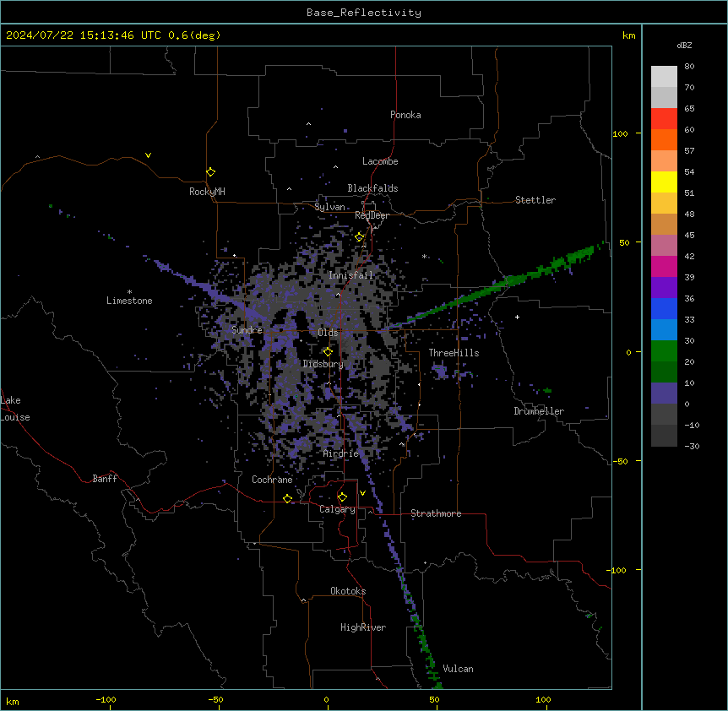Click the Sundre town label
The width and height of the screenshot is (728, 711).
coord(247,330)
